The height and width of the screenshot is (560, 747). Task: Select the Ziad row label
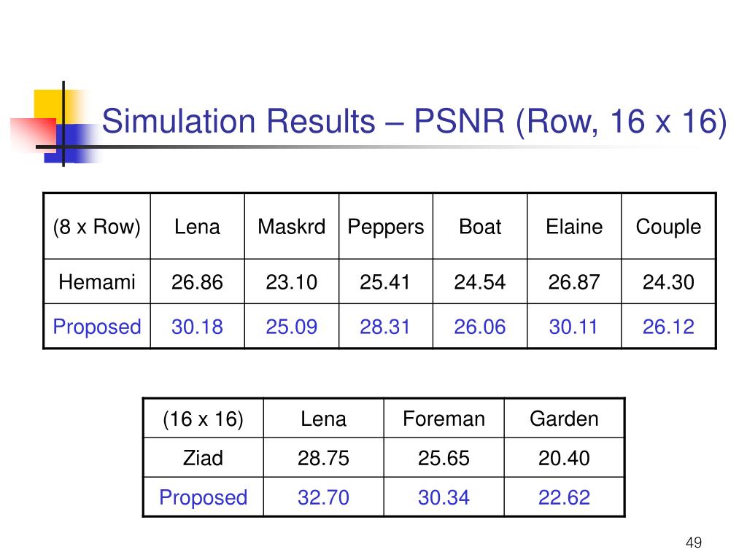coord(203,458)
